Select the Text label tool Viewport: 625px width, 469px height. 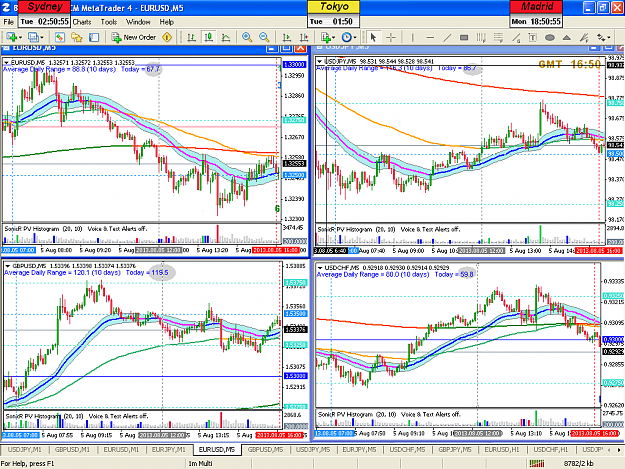tap(533, 37)
